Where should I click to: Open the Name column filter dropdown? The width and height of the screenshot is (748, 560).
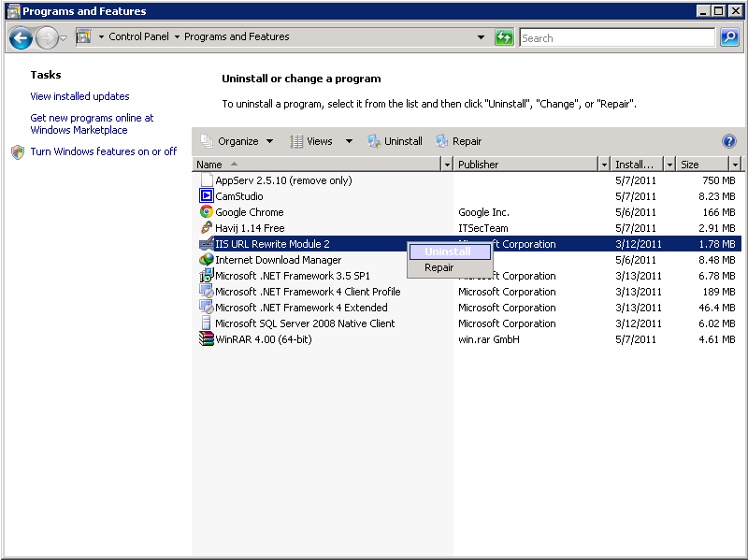[x=446, y=165]
